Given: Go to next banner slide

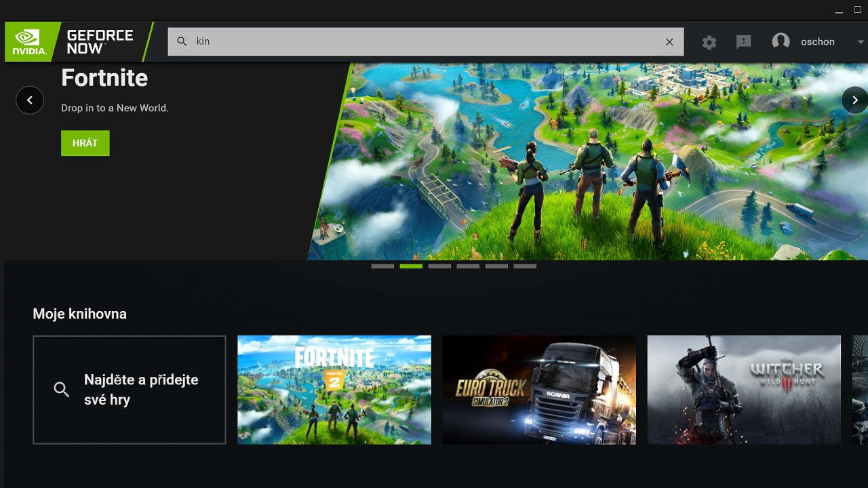Looking at the screenshot, I should pyautogui.click(x=855, y=100).
